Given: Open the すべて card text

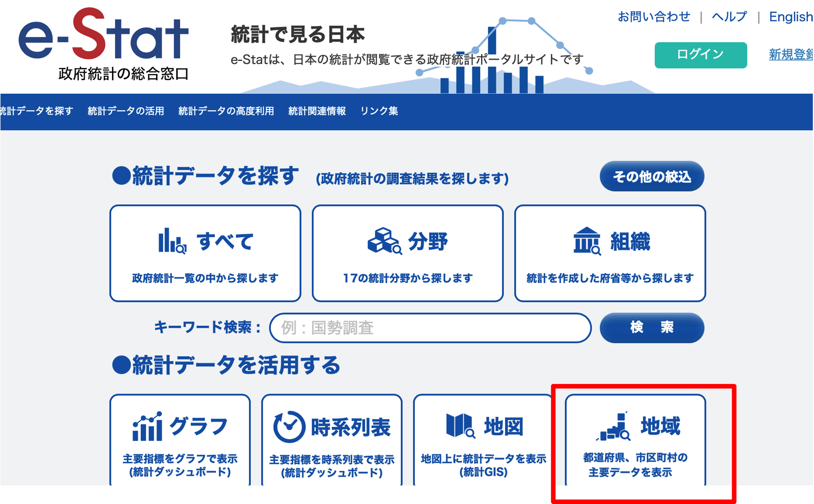Looking at the screenshot, I should click(225, 241).
